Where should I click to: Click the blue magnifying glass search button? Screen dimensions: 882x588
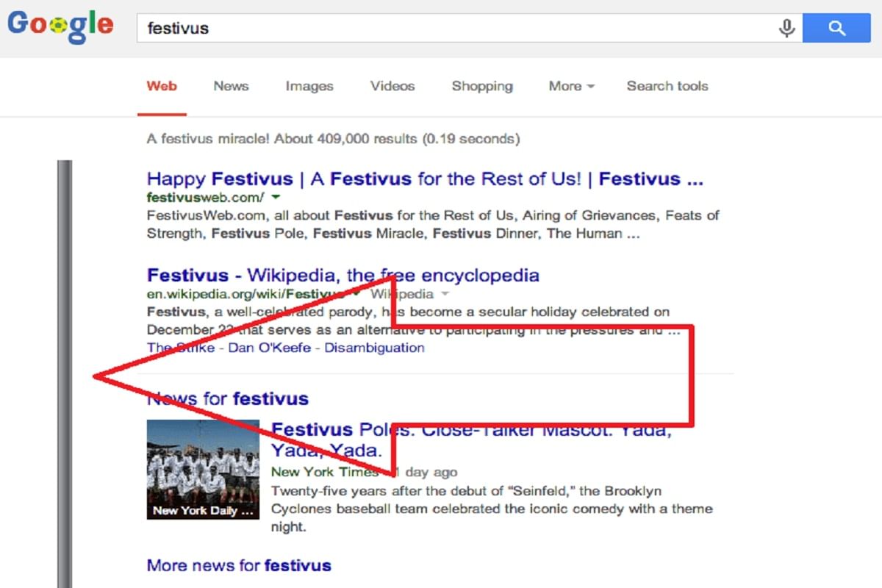click(836, 29)
